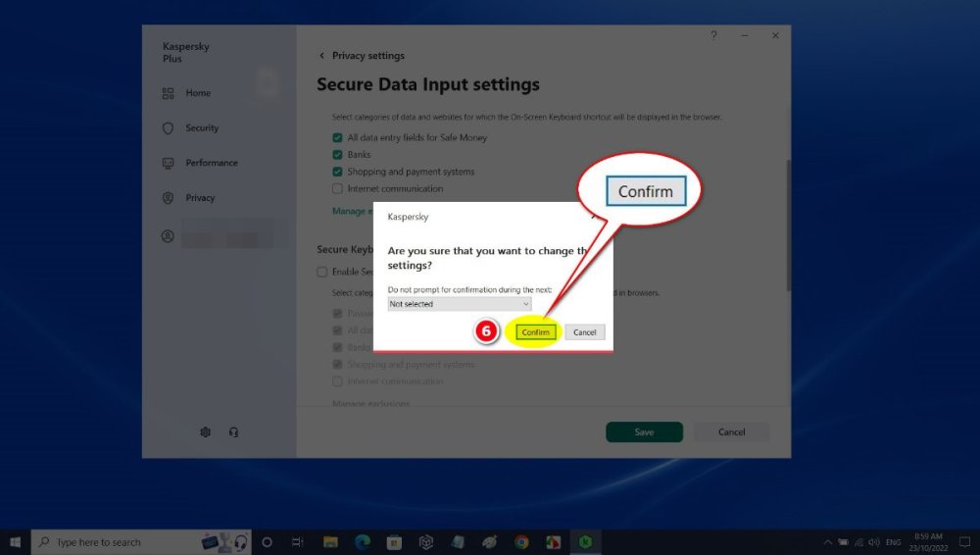Open the notification center icon
This screenshot has height=555, width=980.
point(965,542)
